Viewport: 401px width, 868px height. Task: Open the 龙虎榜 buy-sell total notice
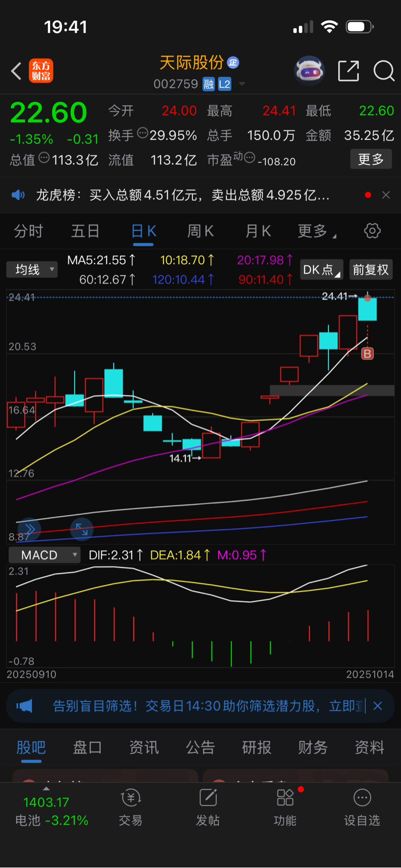183,195
